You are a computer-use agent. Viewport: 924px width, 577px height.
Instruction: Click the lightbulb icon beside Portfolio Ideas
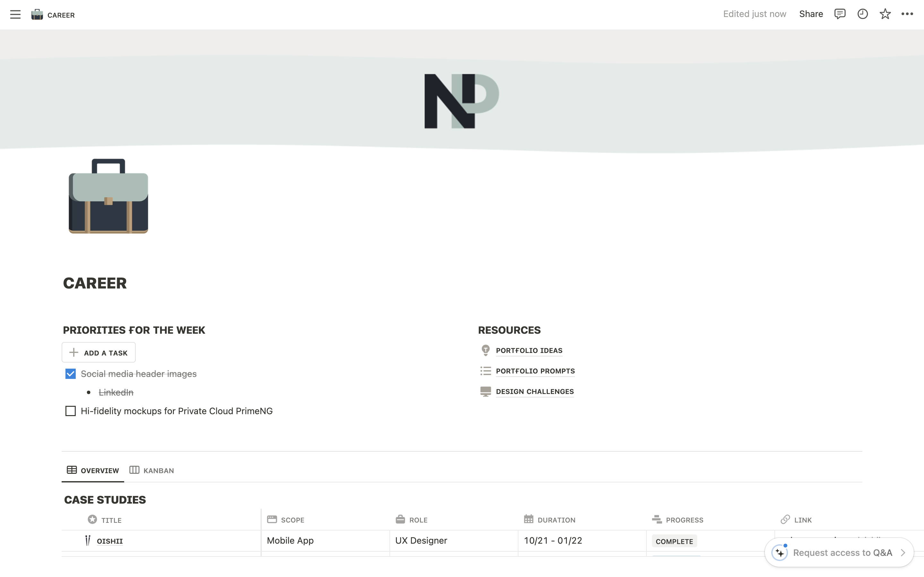(485, 350)
